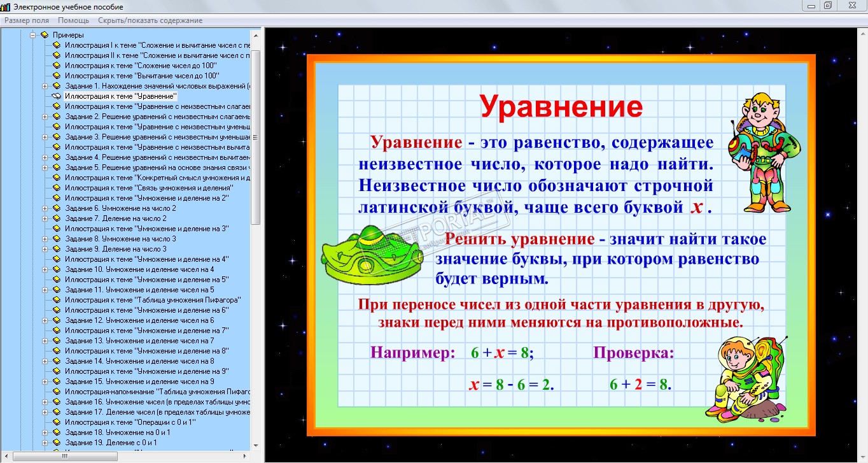Select "Задание 11. Умножение и деление чисел на 5"
The width and height of the screenshot is (868, 463).
point(139,290)
